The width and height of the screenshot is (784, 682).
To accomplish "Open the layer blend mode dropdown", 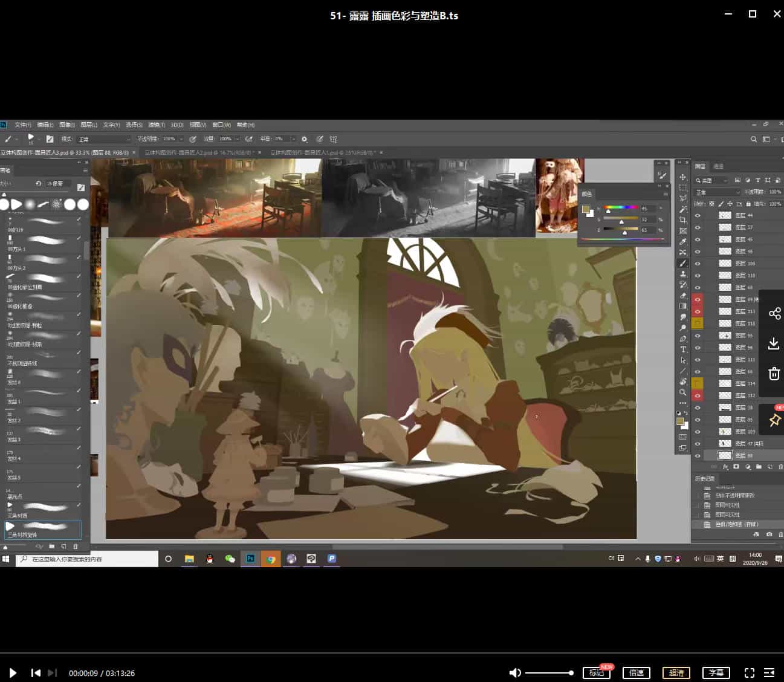I will point(717,192).
